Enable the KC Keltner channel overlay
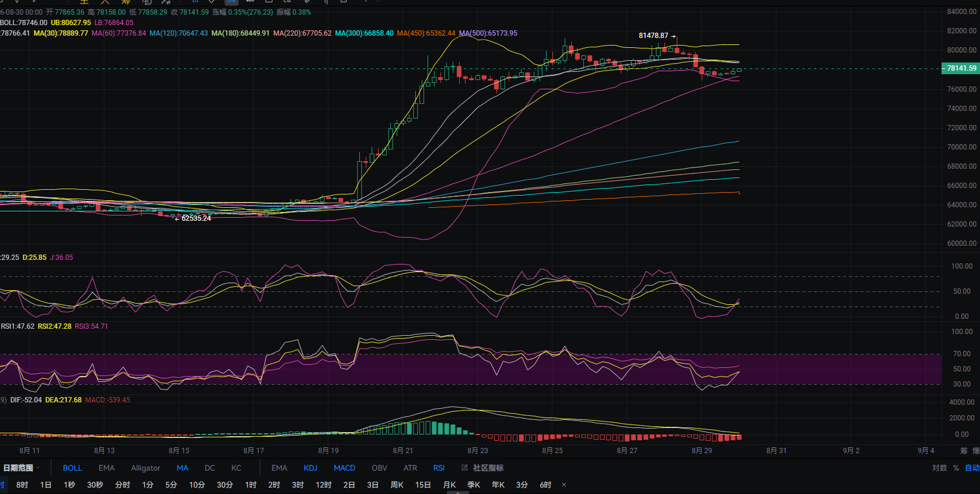 (x=236, y=468)
